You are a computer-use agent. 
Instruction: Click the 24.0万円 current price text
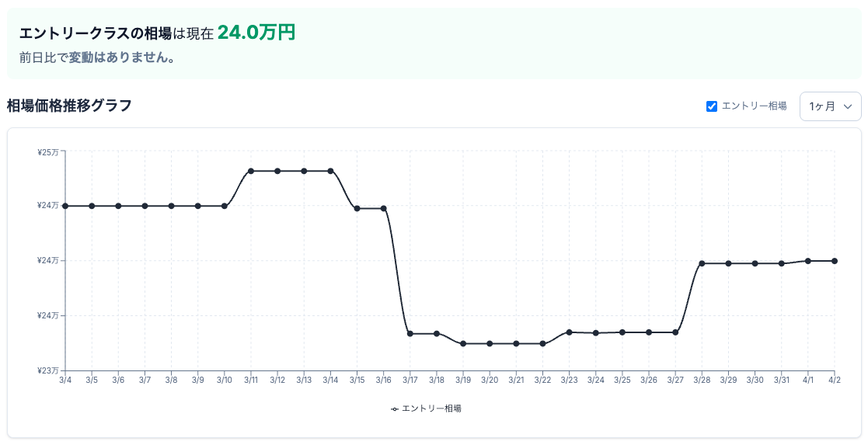click(256, 33)
